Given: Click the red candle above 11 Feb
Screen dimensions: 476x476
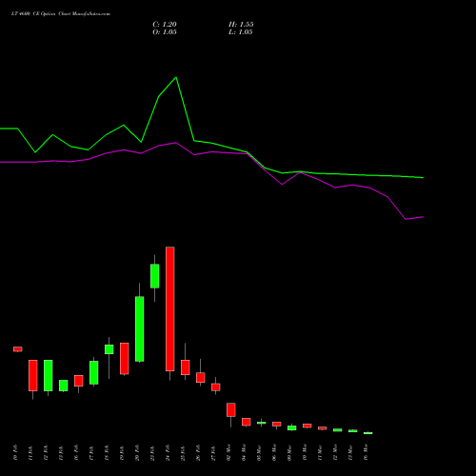Looking at the screenshot, I should point(33,375).
